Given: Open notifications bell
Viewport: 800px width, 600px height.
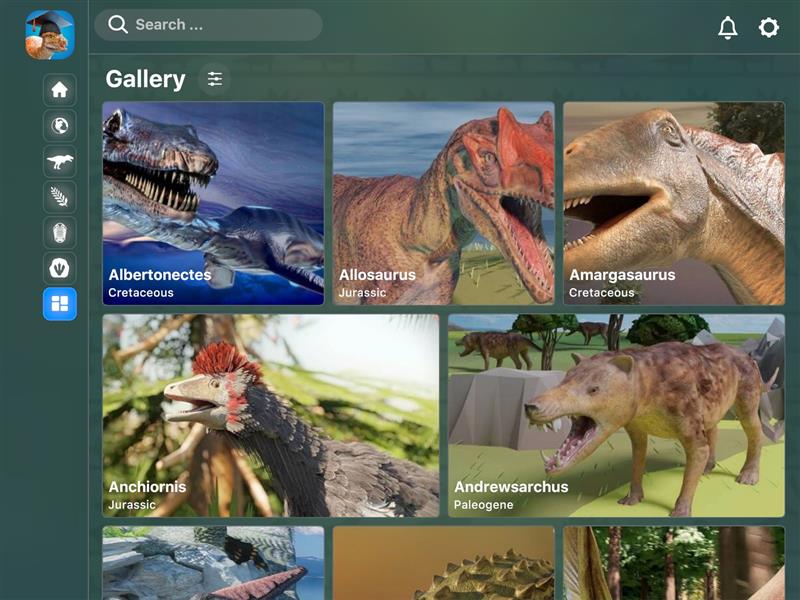Looking at the screenshot, I should click(x=728, y=27).
